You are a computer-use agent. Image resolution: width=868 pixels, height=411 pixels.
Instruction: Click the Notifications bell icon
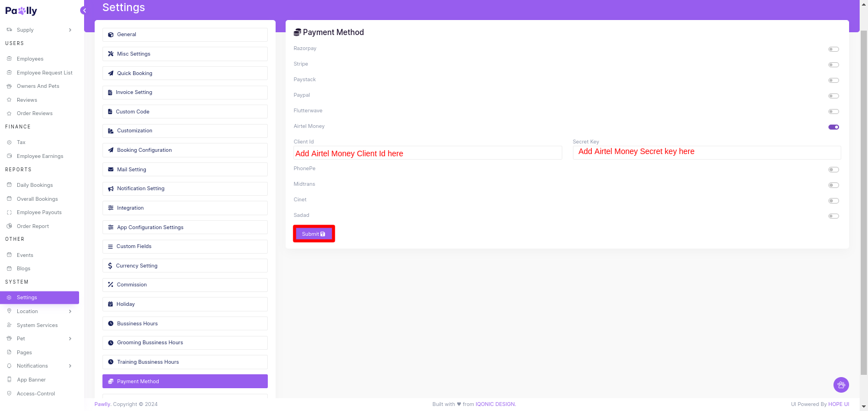pyautogui.click(x=9, y=366)
